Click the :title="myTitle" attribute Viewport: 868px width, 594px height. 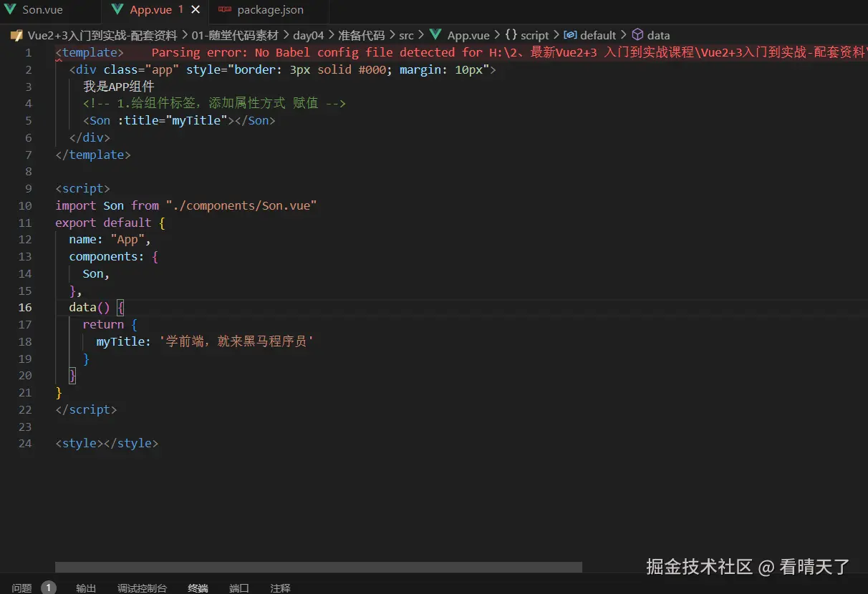pos(172,120)
